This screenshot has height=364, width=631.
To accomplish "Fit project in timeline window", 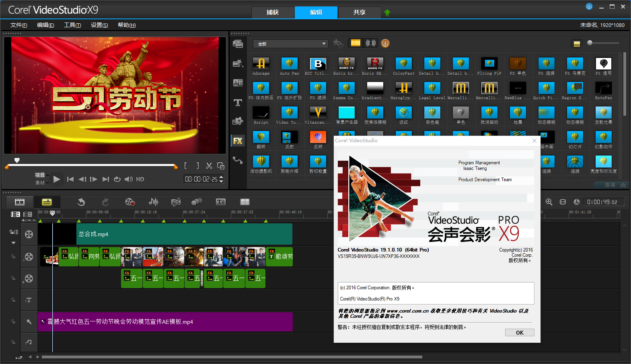I will 563,202.
